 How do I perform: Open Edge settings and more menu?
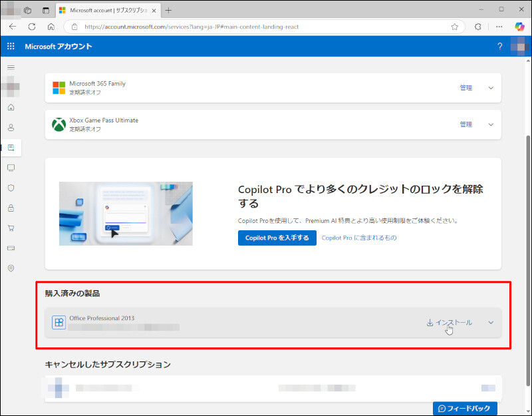tap(499, 27)
